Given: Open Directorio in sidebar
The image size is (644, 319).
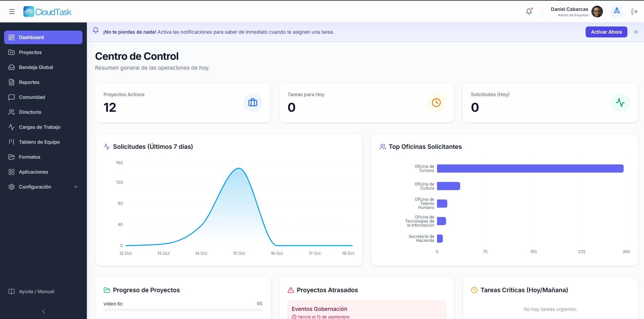Looking at the screenshot, I should click(x=43, y=112).
